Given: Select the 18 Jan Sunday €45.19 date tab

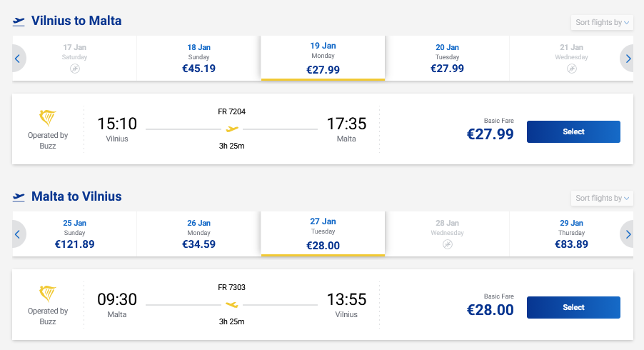Looking at the screenshot, I should point(199,59).
